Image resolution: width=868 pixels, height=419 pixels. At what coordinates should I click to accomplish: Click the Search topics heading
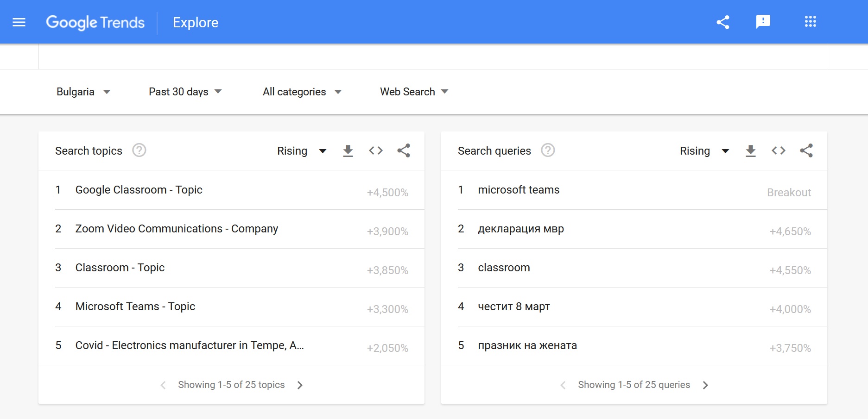click(x=89, y=151)
